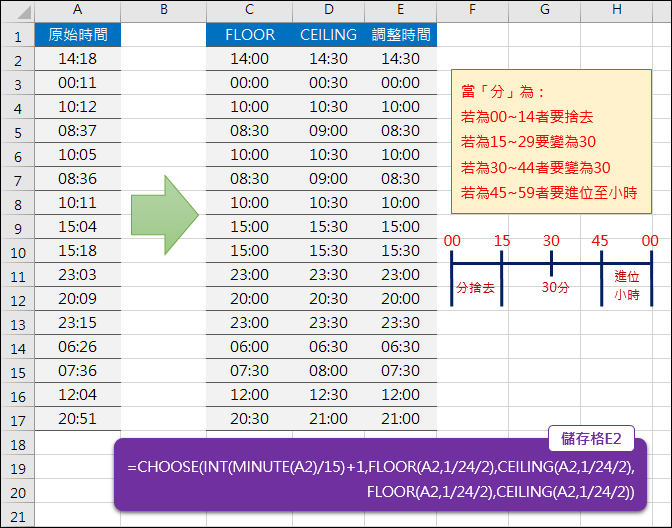Click the CEILING header cell
The width and height of the screenshot is (672, 528).
pyautogui.click(x=329, y=35)
